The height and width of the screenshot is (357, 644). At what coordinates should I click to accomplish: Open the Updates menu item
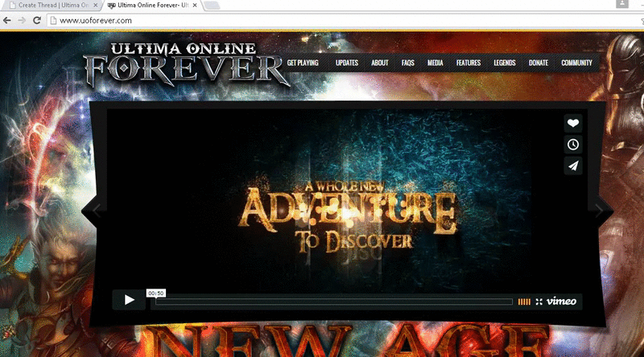coord(347,63)
